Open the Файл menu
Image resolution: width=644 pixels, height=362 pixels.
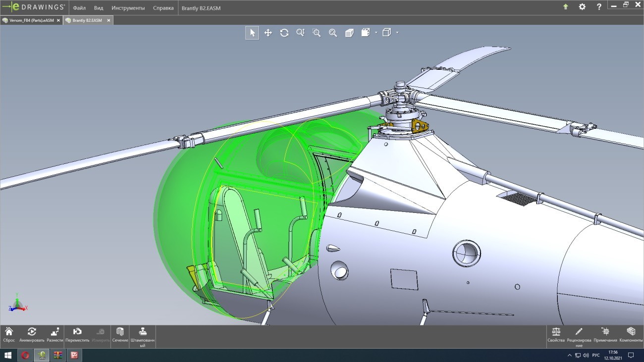coord(79,8)
